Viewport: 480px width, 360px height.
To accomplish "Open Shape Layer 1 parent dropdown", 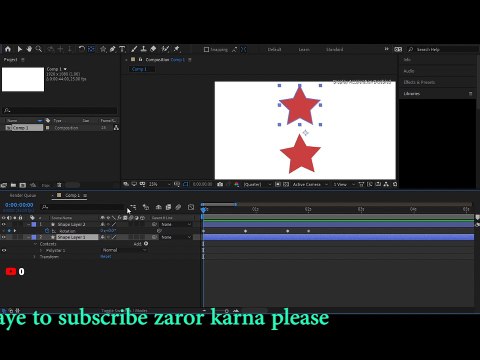I will point(177,237).
